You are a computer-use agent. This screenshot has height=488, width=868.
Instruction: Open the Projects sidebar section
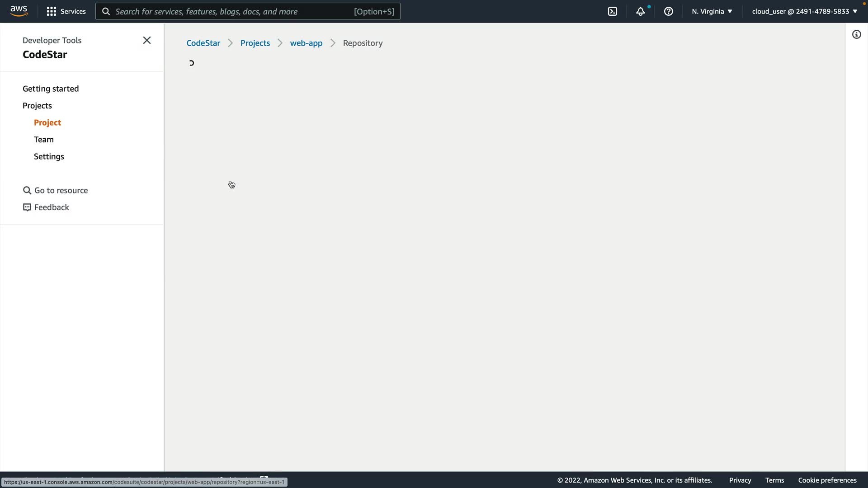tap(37, 106)
